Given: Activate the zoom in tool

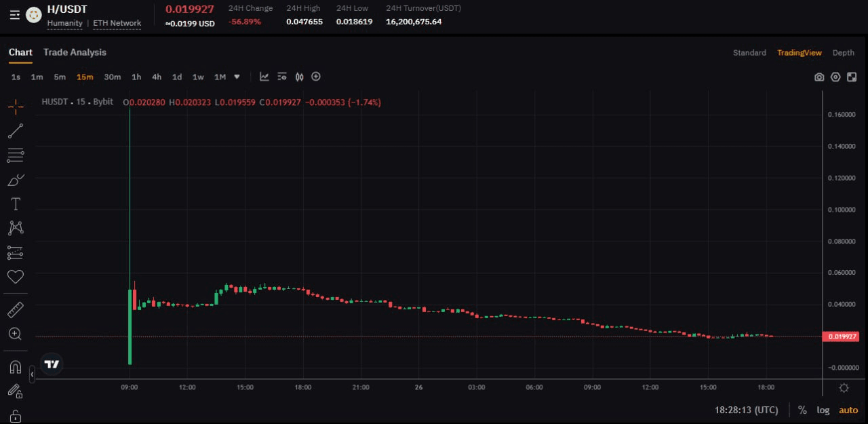Looking at the screenshot, I should point(15,334).
